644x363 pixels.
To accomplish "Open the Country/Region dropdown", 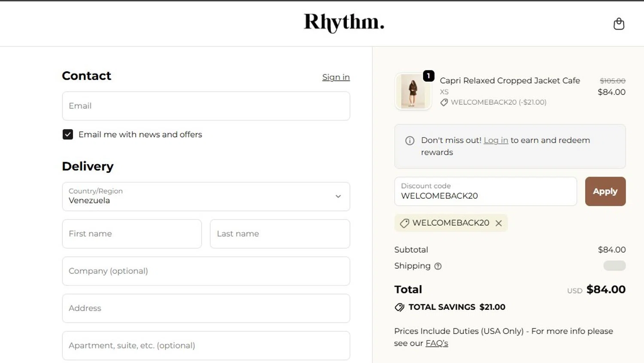I will (x=206, y=196).
